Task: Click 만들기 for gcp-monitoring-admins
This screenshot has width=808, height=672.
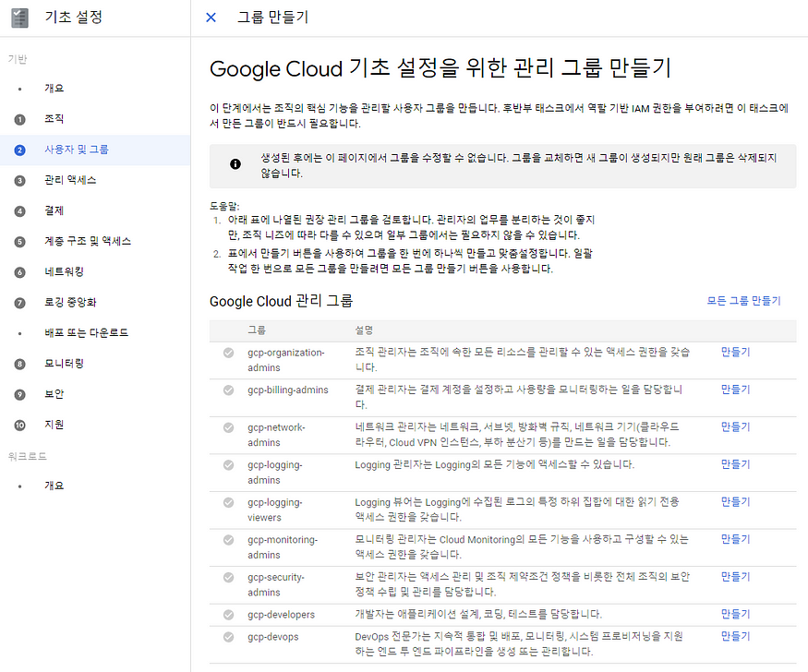Action: pos(735,540)
